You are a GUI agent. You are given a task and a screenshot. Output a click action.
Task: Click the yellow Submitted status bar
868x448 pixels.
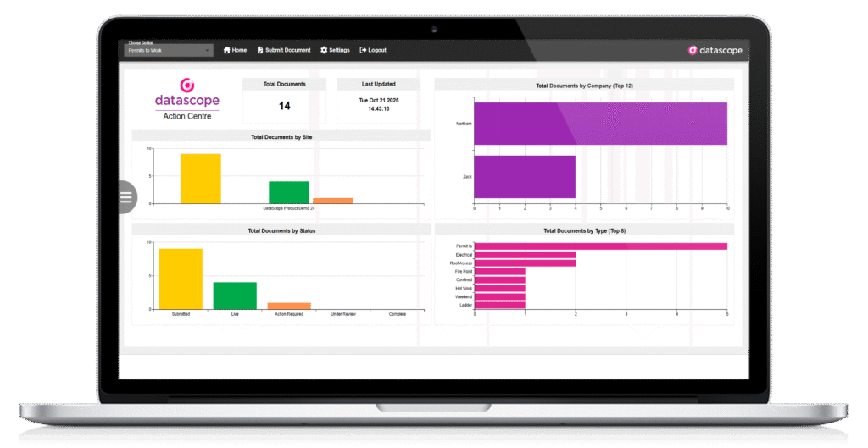pyautogui.click(x=181, y=279)
